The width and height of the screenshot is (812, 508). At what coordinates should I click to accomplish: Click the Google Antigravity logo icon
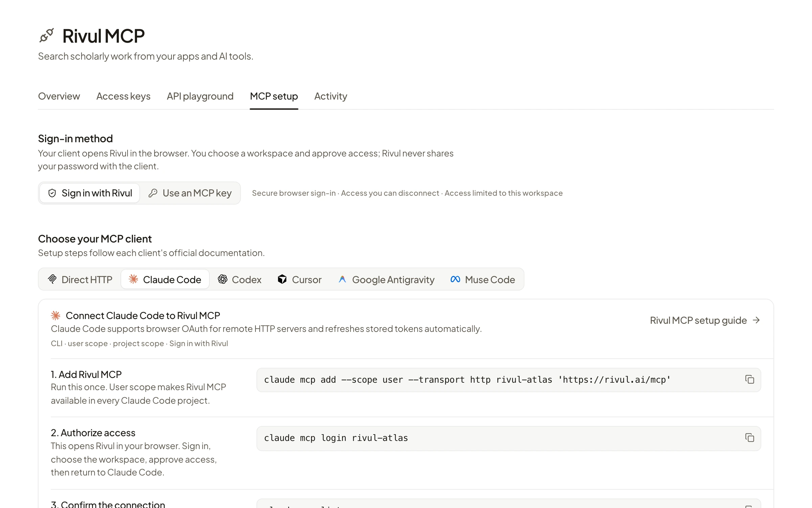342,279
